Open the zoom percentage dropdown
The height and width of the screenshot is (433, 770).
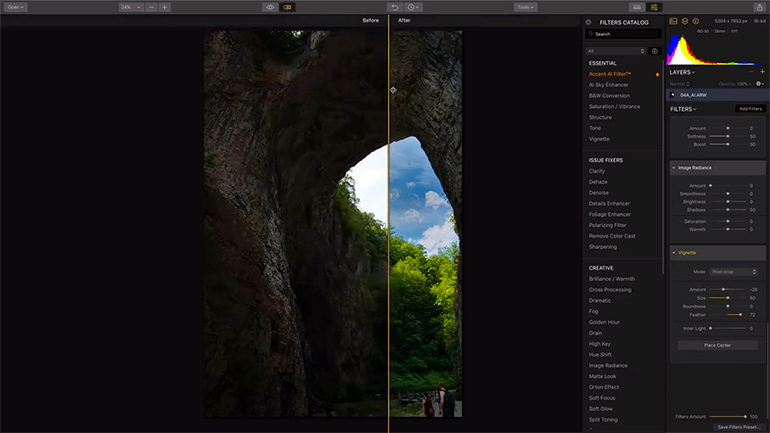129,7
